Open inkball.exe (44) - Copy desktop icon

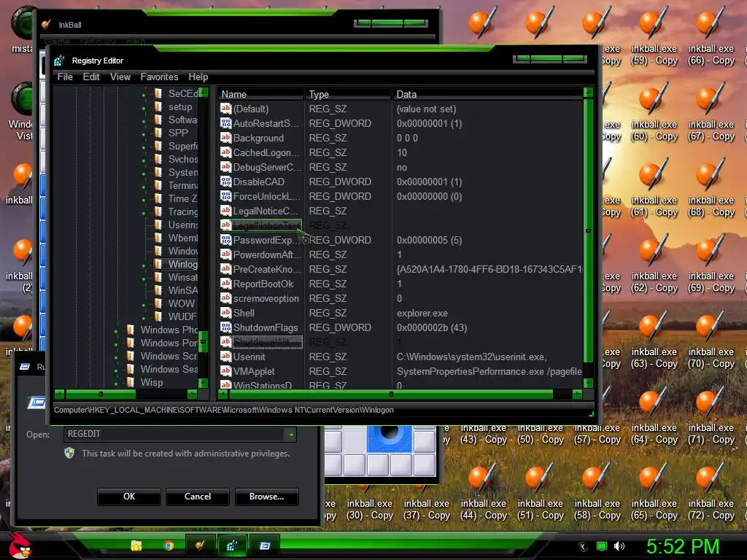coord(483,491)
